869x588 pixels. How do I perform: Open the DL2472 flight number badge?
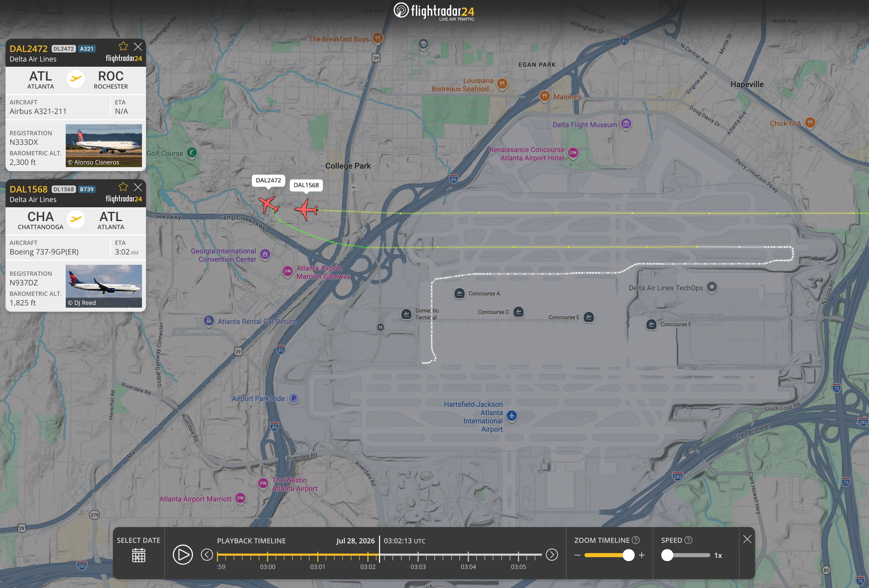pos(64,49)
